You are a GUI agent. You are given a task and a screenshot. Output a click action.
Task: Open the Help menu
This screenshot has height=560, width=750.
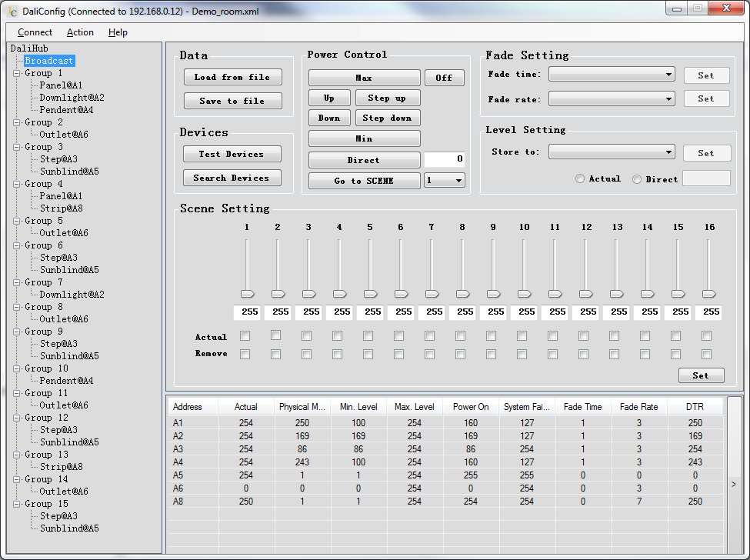(x=118, y=32)
